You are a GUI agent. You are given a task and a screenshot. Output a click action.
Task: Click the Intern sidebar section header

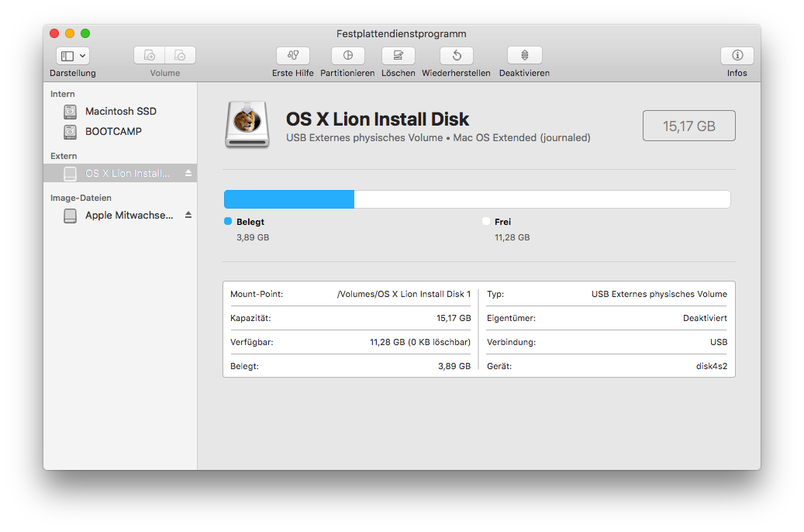(x=63, y=94)
